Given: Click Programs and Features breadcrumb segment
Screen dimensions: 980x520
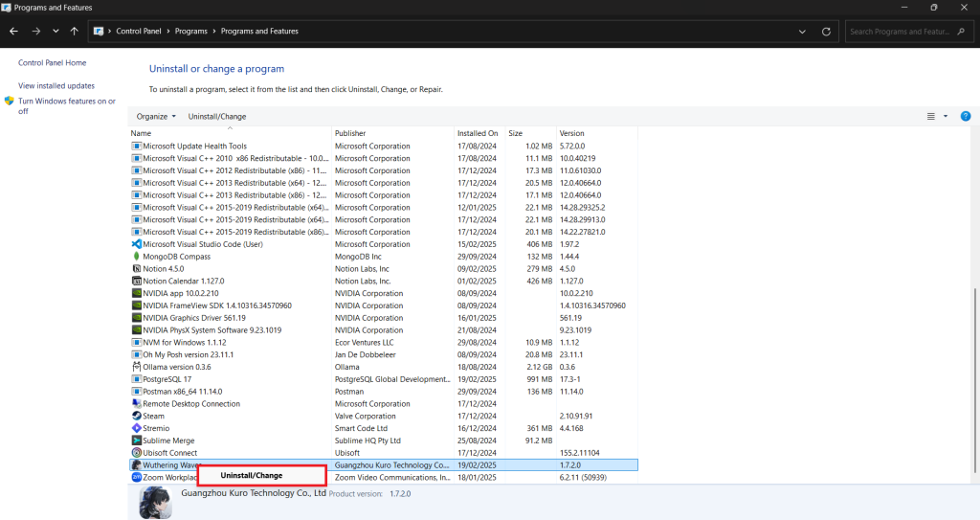Looking at the screenshot, I should (x=259, y=32).
